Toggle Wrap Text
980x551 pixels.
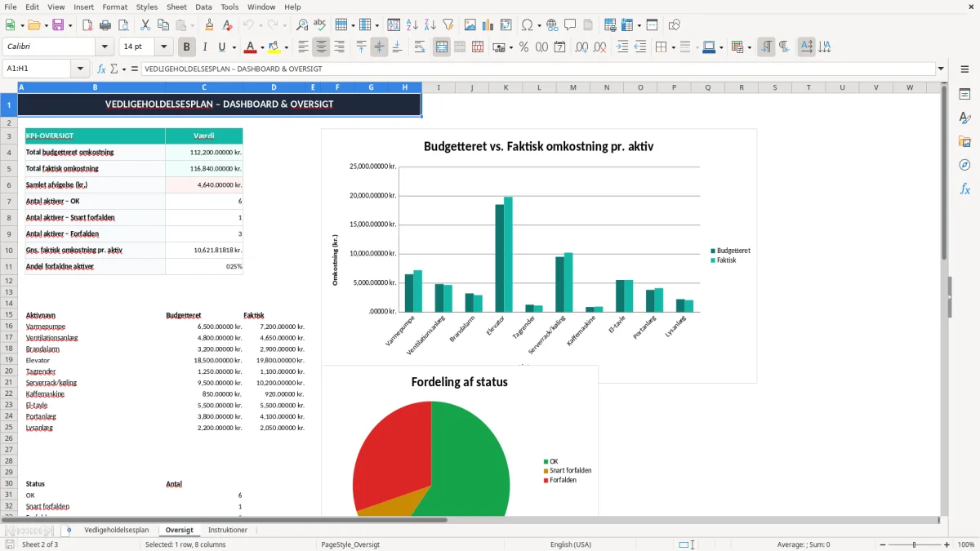420,47
